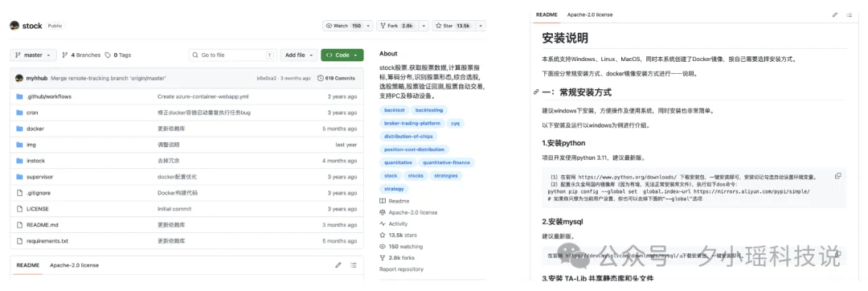Image resolution: width=868 pixels, height=291 pixels.
Task: View 619 Commits history
Action: 336,79
